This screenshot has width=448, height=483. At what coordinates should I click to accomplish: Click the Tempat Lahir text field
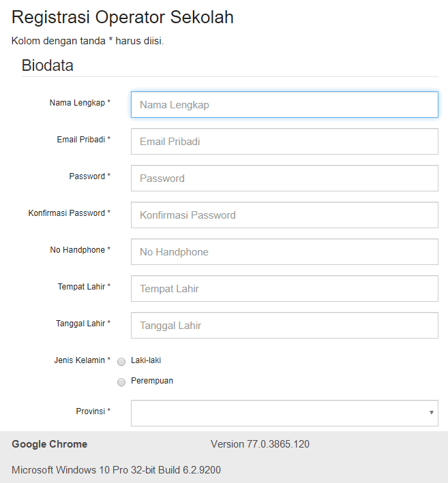(284, 289)
